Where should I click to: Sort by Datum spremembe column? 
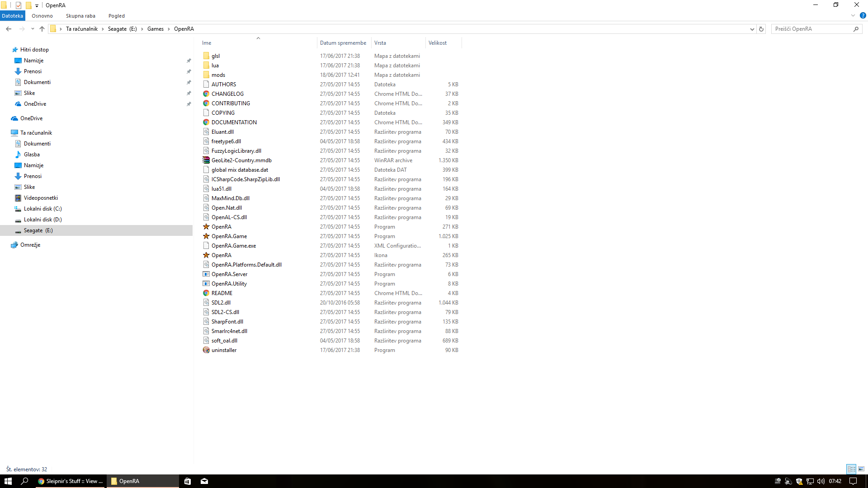(344, 43)
